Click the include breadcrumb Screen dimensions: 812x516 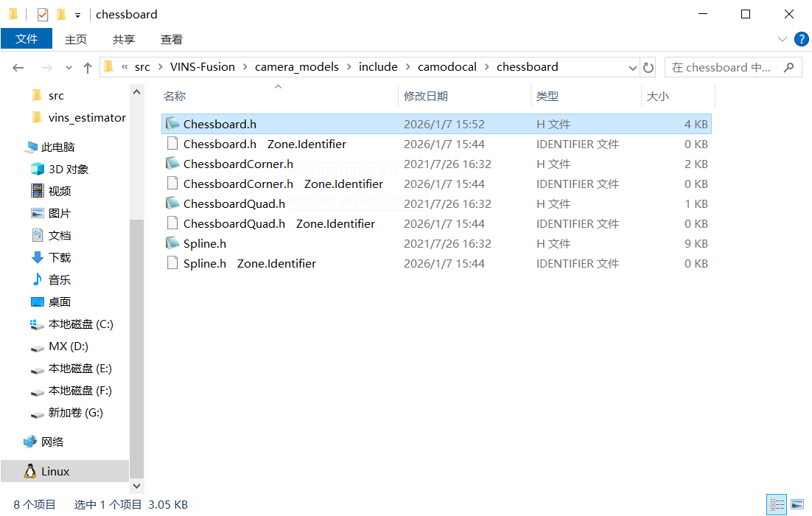tap(378, 67)
